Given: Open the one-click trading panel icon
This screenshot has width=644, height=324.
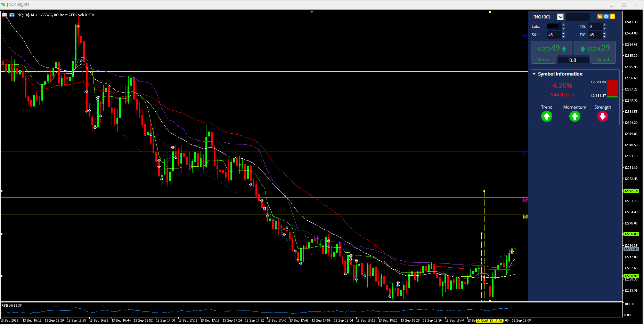Looking at the screenshot, I should (x=5, y=15).
